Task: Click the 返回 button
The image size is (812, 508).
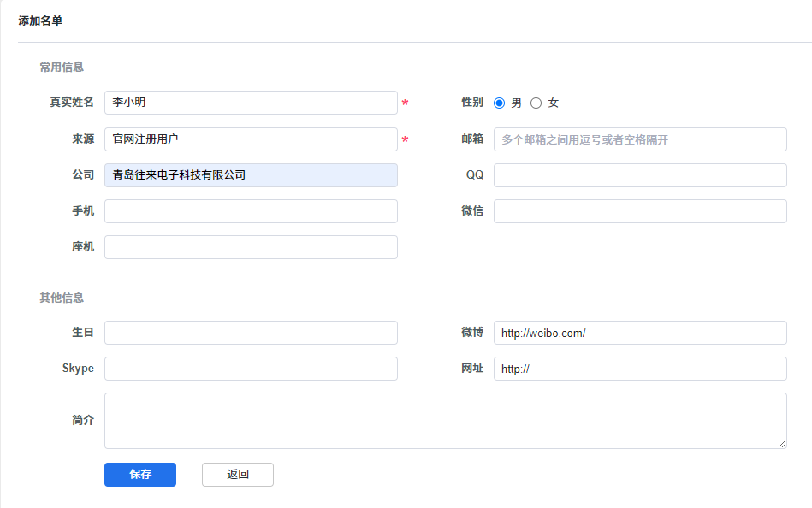Action: (238, 475)
